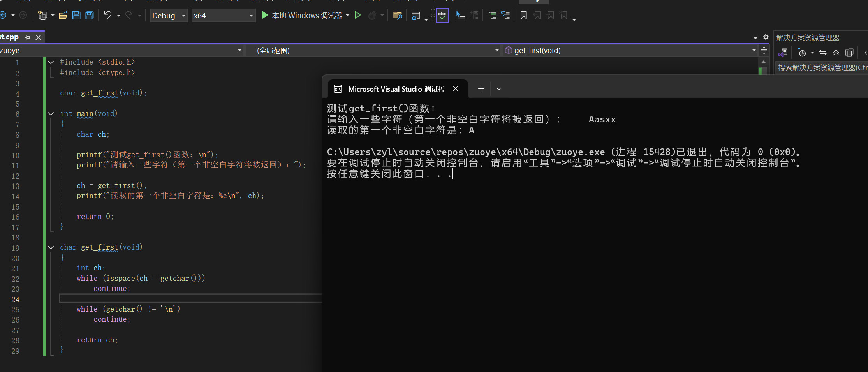The height and width of the screenshot is (372, 868).
Task: Sync Solution Explorer with active document
Action: click(x=823, y=53)
